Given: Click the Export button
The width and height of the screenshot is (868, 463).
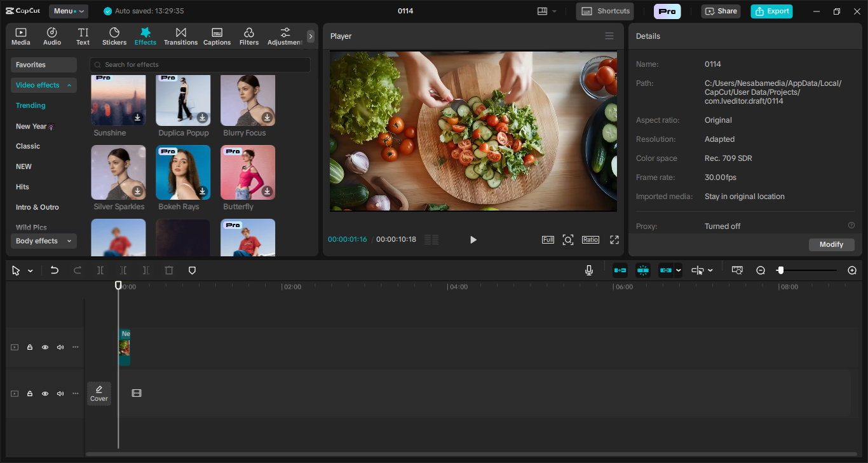Looking at the screenshot, I should coord(771,11).
